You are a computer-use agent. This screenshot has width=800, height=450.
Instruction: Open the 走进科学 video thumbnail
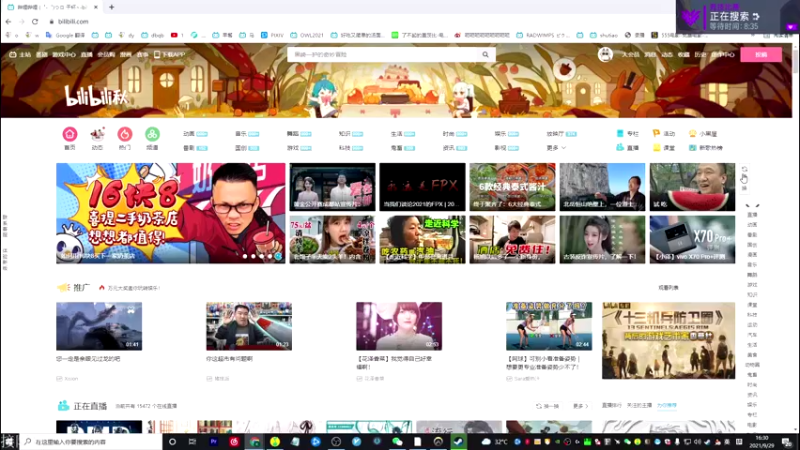coord(422,239)
